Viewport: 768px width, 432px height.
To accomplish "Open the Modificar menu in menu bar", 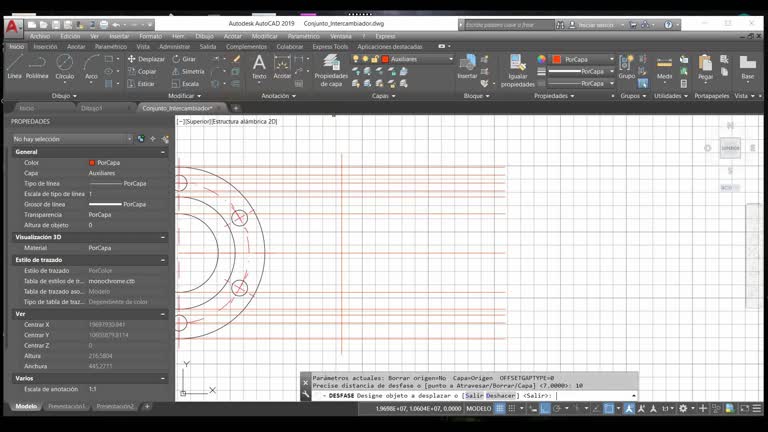I will point(264,36).
